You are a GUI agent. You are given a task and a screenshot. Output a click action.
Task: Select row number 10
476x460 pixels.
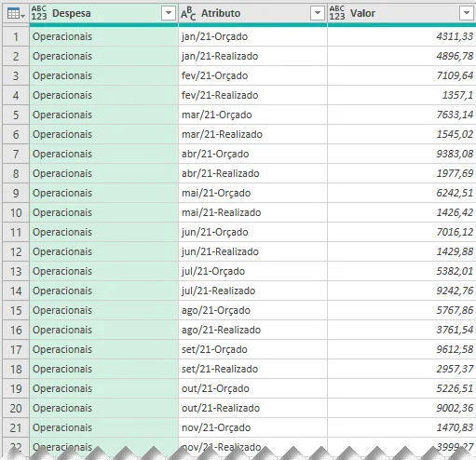tap(16, 212)
